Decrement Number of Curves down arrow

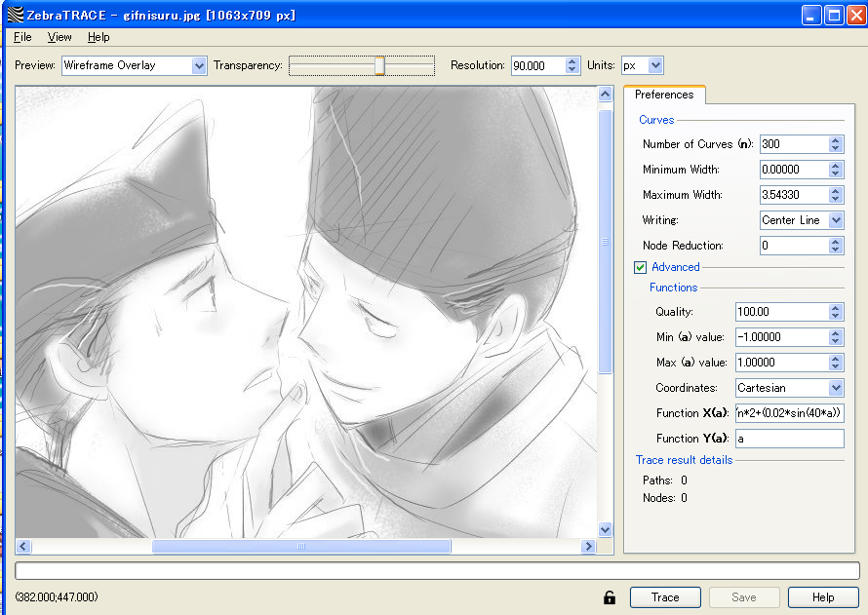tap(836, 148)
